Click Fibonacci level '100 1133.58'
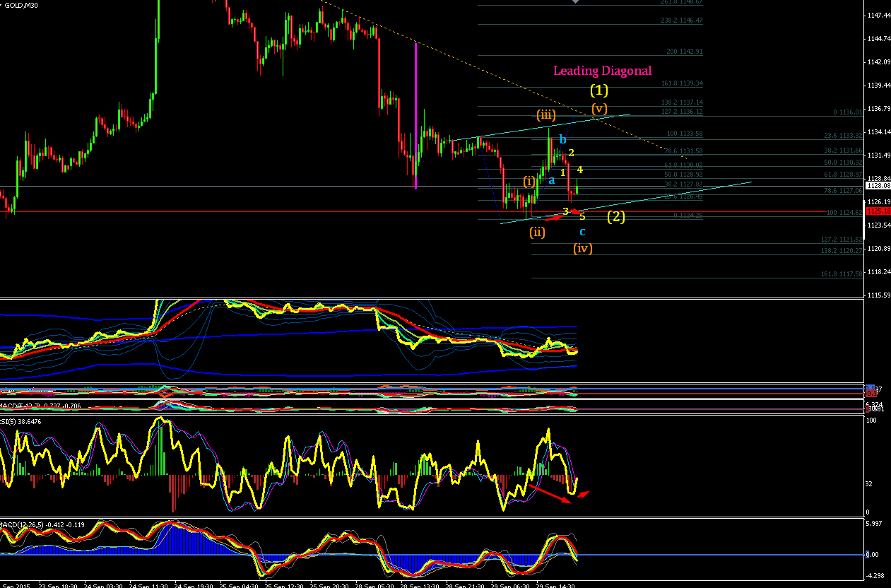The width and height of the screenshot is (891, 588). pos(685,133)
